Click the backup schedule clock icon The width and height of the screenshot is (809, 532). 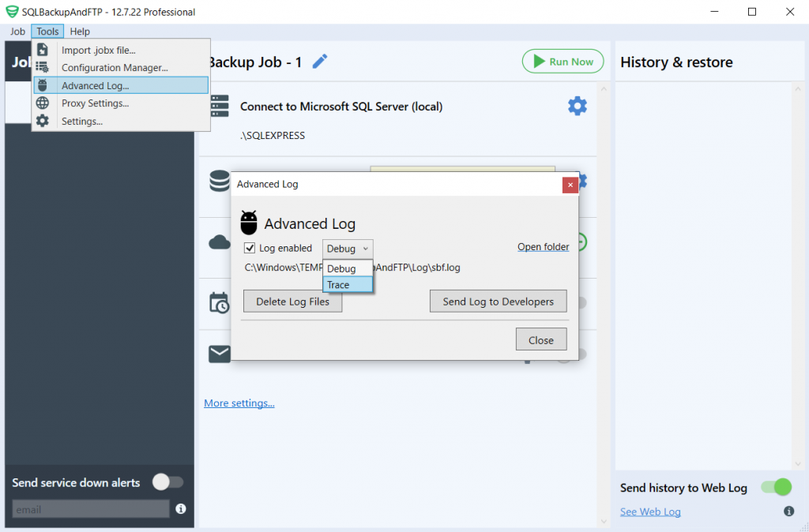point(219,303)
